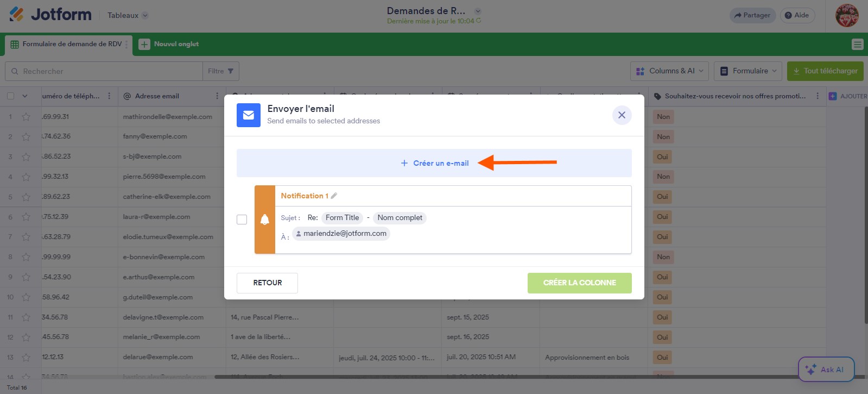Star row 10

coord(26,298)
